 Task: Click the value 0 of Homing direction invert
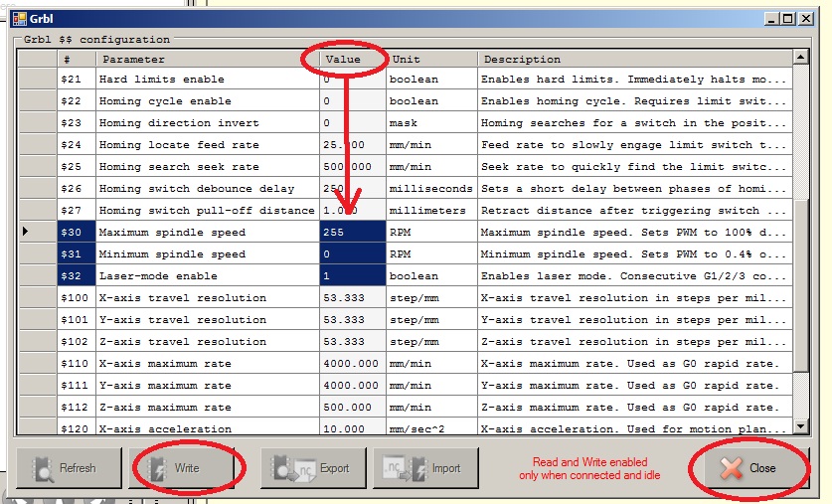[x=353, y=122]
